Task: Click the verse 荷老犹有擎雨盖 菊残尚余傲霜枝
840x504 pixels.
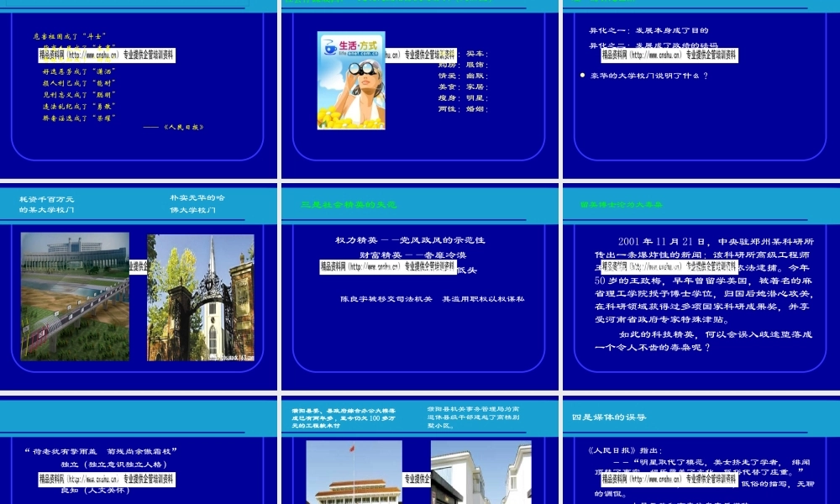Action: tap(101, 452)
